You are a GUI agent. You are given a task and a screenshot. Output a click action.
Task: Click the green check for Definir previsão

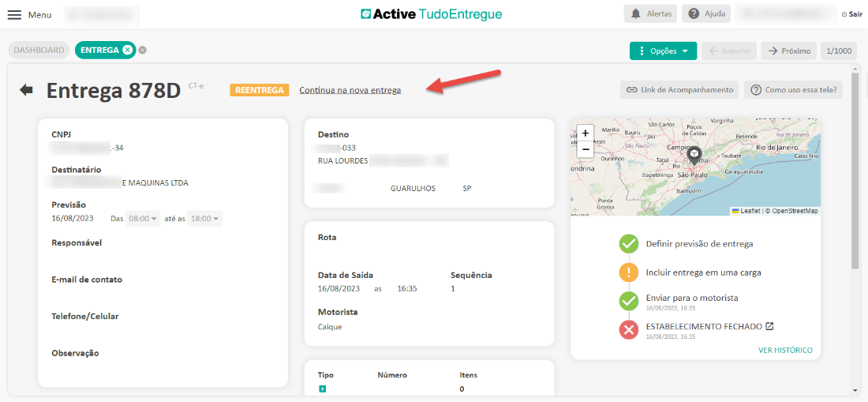[x=629, y=243]
